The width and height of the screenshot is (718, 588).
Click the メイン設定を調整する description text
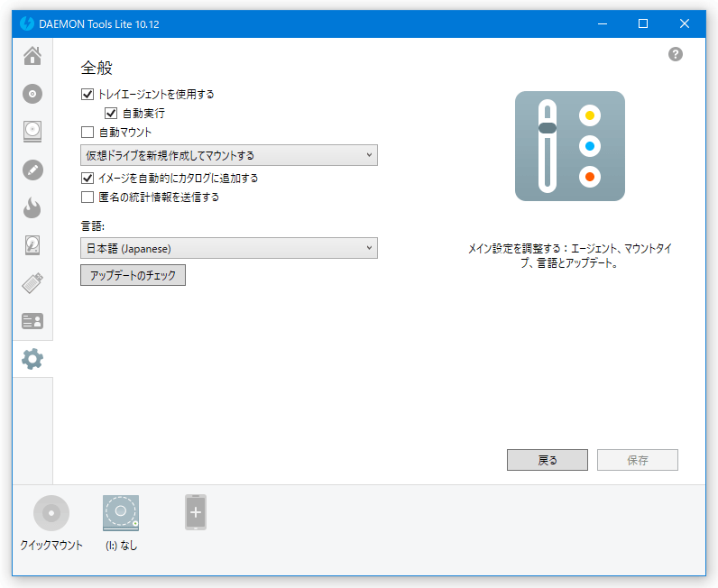570,255
